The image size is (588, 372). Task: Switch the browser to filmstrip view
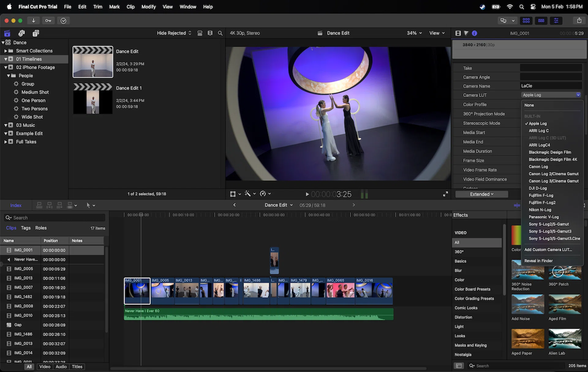pos(200,33)
